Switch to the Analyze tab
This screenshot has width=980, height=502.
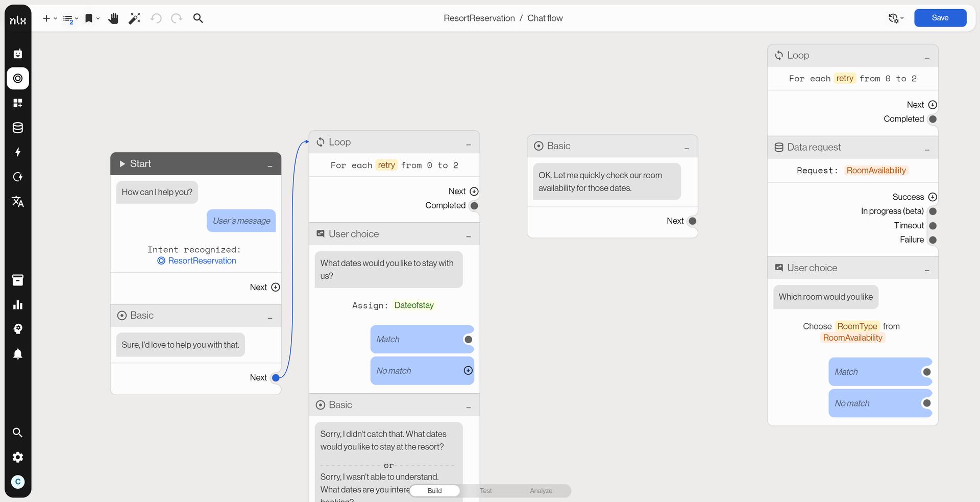[541, 491]
